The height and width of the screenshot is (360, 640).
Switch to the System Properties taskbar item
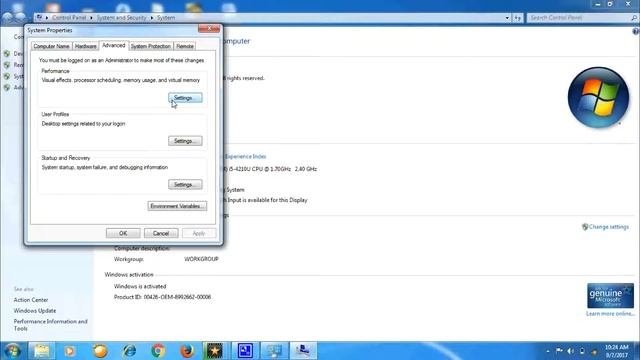click(x=303, y=351)
